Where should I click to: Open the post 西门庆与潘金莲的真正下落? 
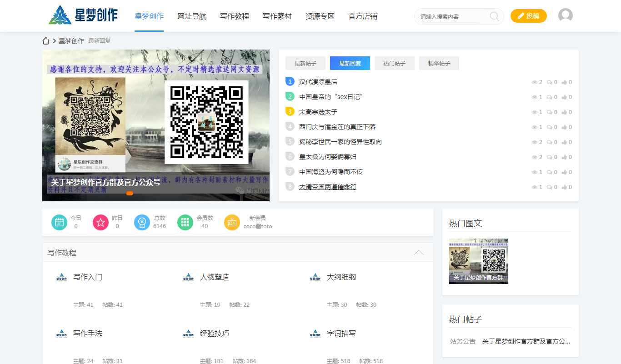coord(337,127)
